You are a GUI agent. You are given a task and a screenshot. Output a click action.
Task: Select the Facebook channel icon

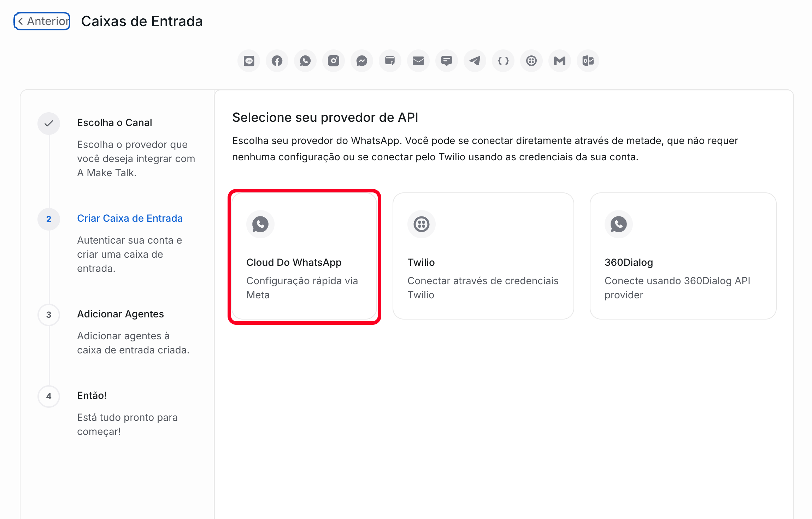click(277, 60)
